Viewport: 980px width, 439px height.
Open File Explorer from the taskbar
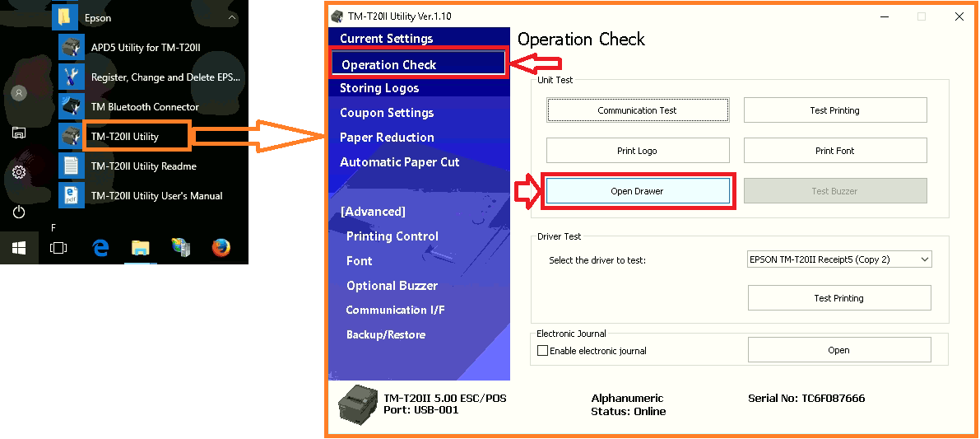[x=141, y=248]
